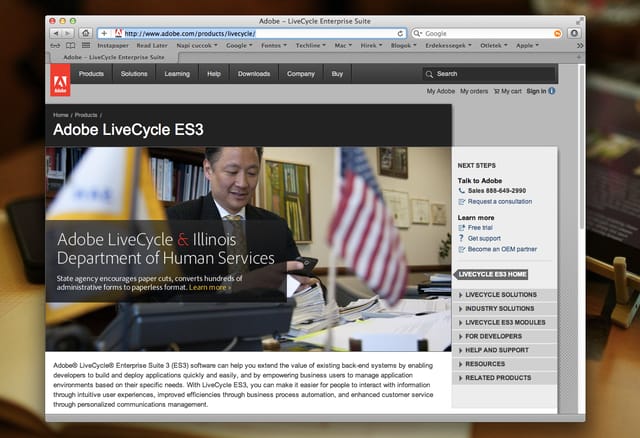Click the Safari home button
640x438 pixels.
85,33
